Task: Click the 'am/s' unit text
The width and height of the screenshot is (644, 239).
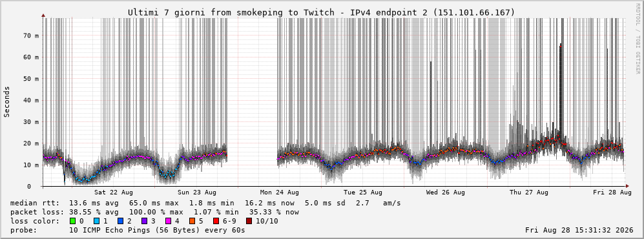Action: [391, 203]
